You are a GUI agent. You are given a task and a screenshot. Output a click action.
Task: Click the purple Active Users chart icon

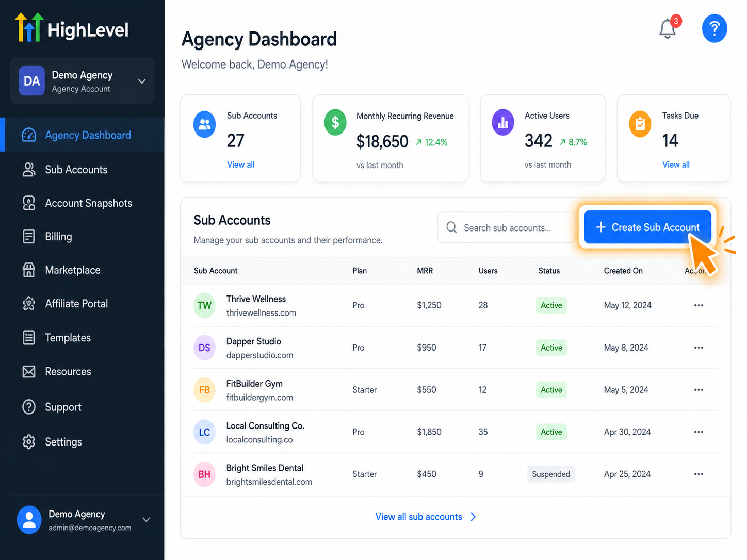coord(503,123)
